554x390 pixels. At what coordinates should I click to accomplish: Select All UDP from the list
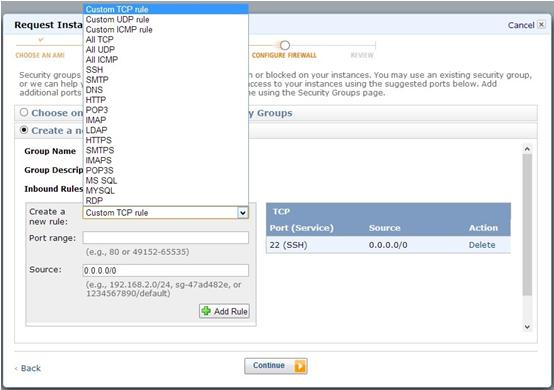click(166, 49)
